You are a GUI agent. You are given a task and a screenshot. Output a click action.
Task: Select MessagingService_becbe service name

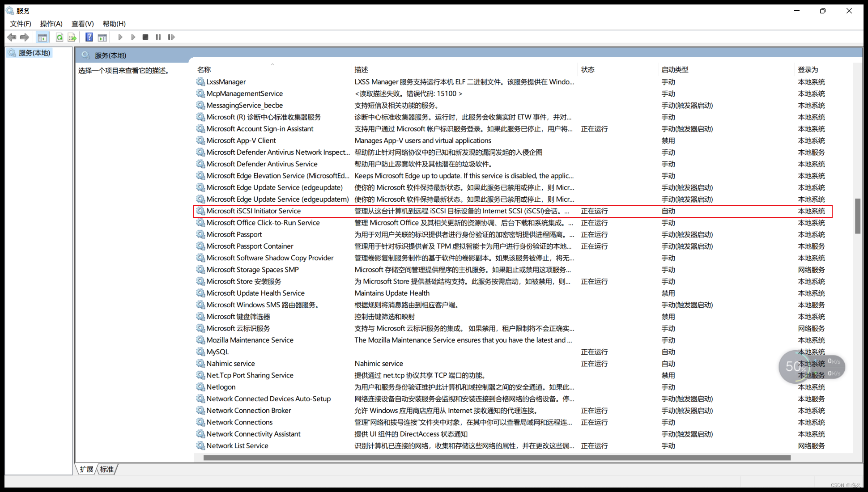pyautogui.click(x=244, y=106)
